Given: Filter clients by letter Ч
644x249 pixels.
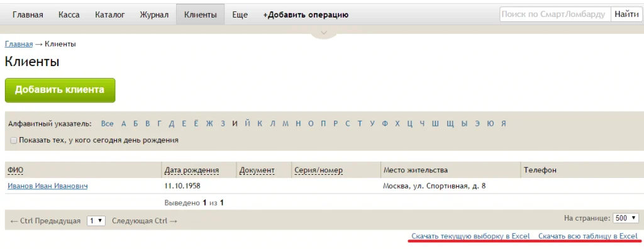Looking at the screenshot, I should pyautogui.click(x=422, y=124).
